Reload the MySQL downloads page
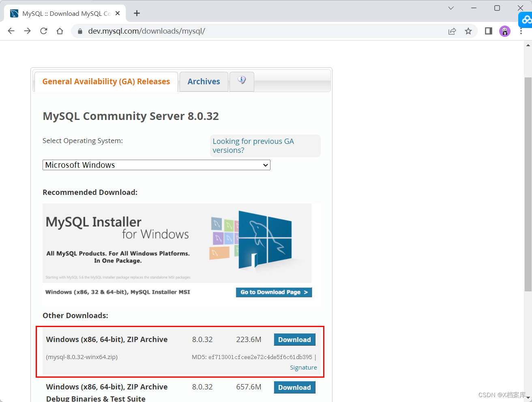The width and height of the screenshot is (532, 402). 44,31
